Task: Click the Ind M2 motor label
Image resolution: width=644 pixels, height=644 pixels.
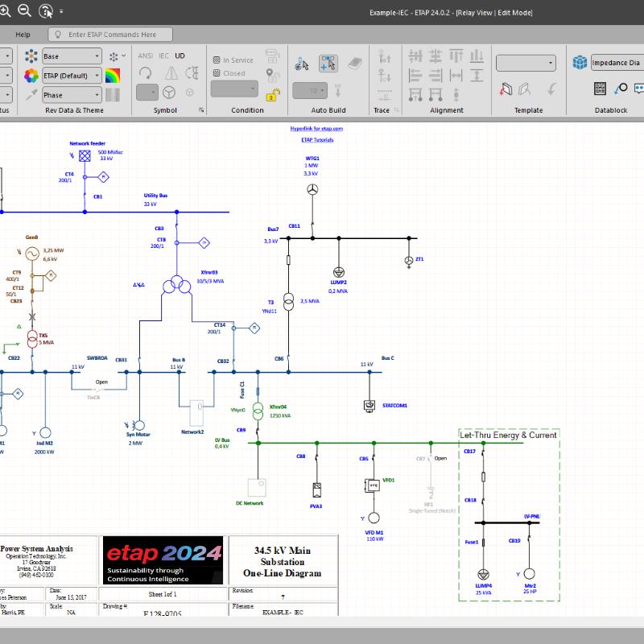Action: pyautogui.click(x=45, y=444)
